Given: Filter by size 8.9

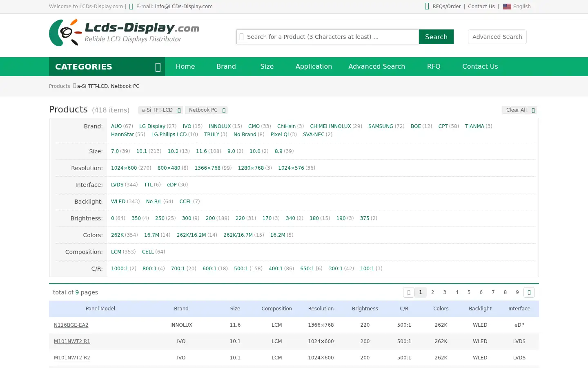Looking at the screenshot, I should [278, 151].
